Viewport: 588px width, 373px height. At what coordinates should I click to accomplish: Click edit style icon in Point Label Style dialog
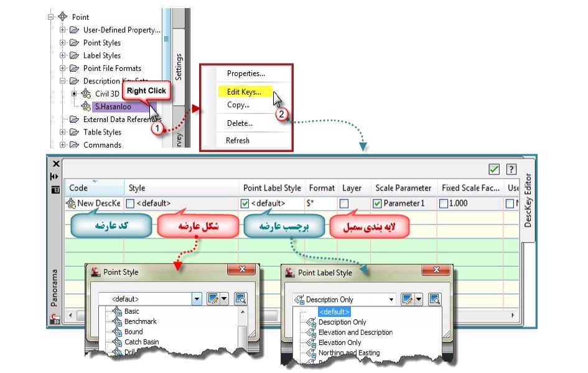[408, 300]
